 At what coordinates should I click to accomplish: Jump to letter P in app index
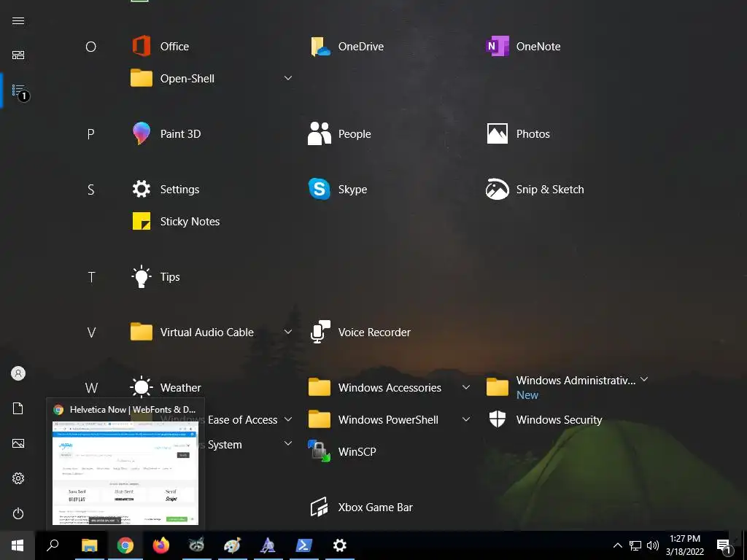tap(90, 134)
